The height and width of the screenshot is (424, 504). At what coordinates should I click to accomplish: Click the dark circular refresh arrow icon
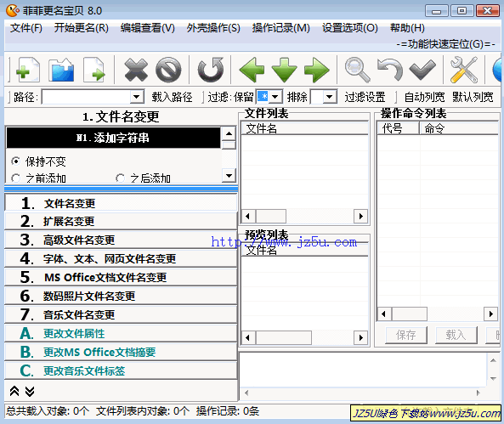[211, 70]
